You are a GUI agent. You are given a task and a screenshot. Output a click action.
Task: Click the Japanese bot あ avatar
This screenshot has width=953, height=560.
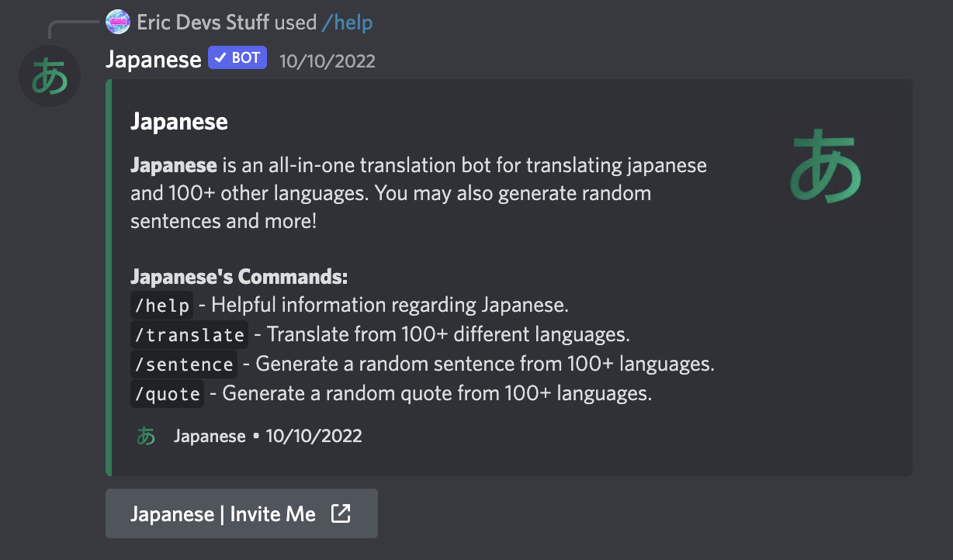coord(49,76)
